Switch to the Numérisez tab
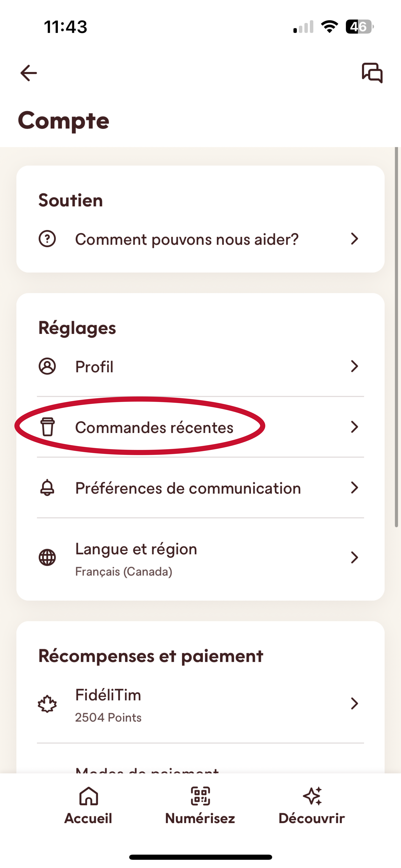The image size is (401, 868). pos(200,805)
